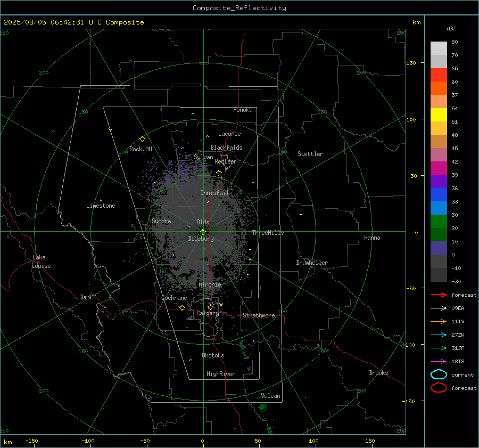The width and height of the screenshot is (479, 448).
Task: Click the Blackfalds city label
Action: 226,148
